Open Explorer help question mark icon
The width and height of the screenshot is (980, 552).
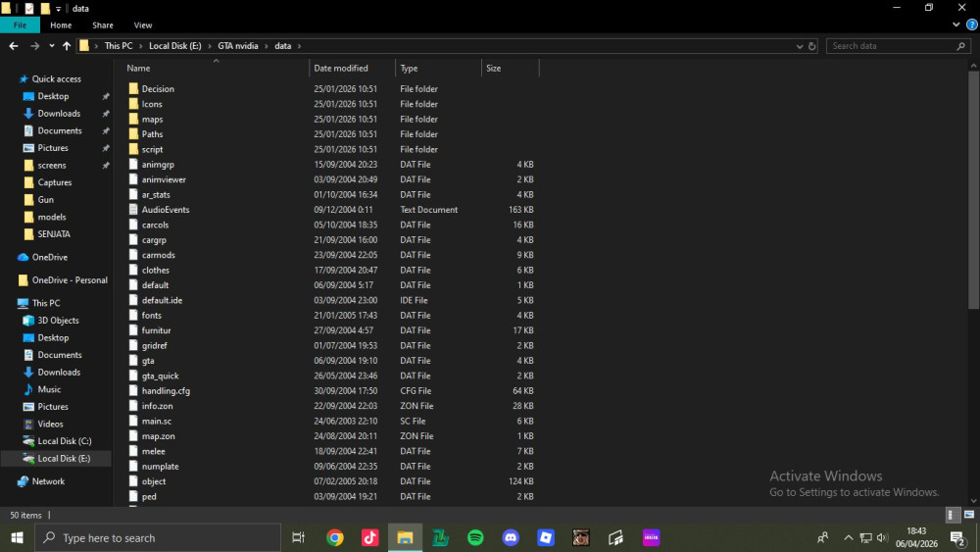(972, 25)
